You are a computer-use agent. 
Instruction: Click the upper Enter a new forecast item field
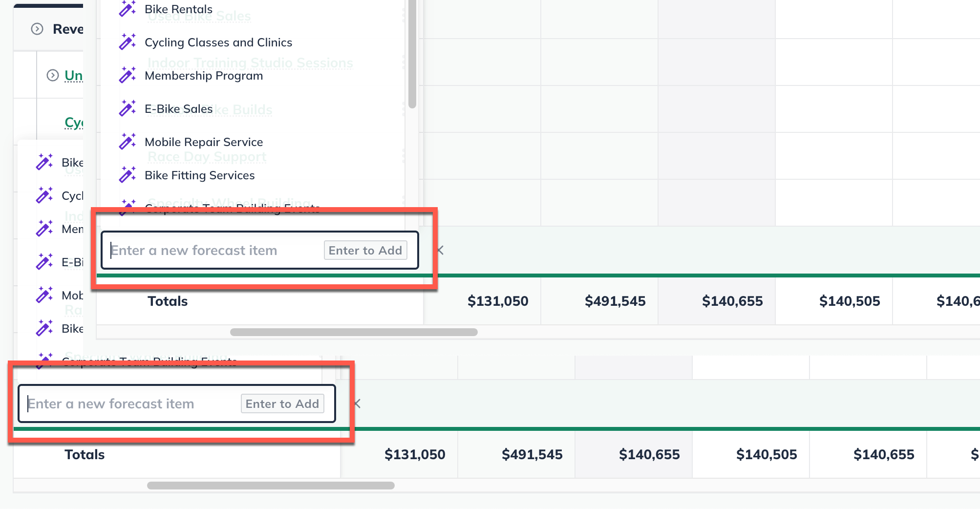tap(195, 250)
